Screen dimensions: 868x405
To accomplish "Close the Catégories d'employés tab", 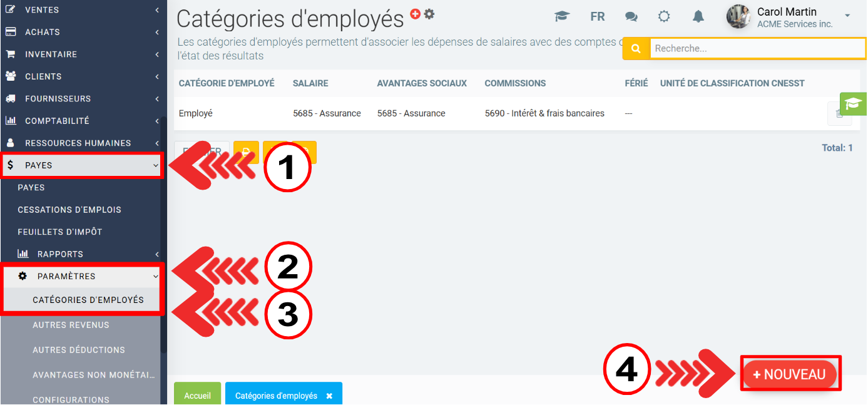I will (329, 396).
